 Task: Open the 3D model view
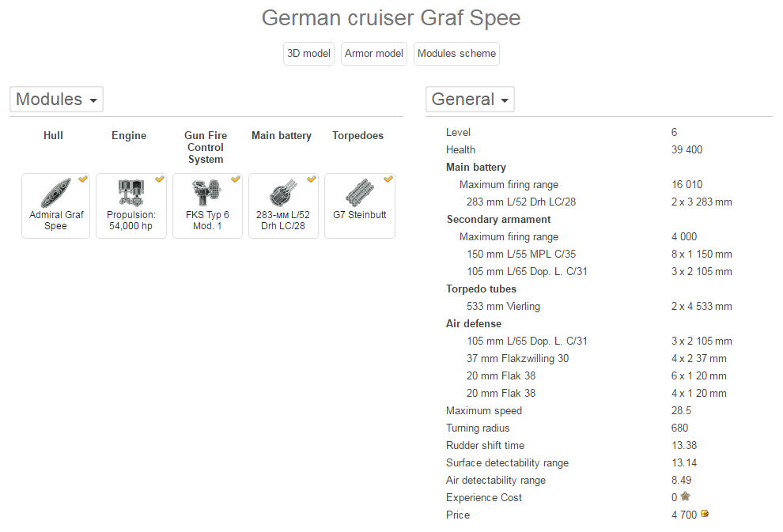pyautogui.click(x=308, y=54)
